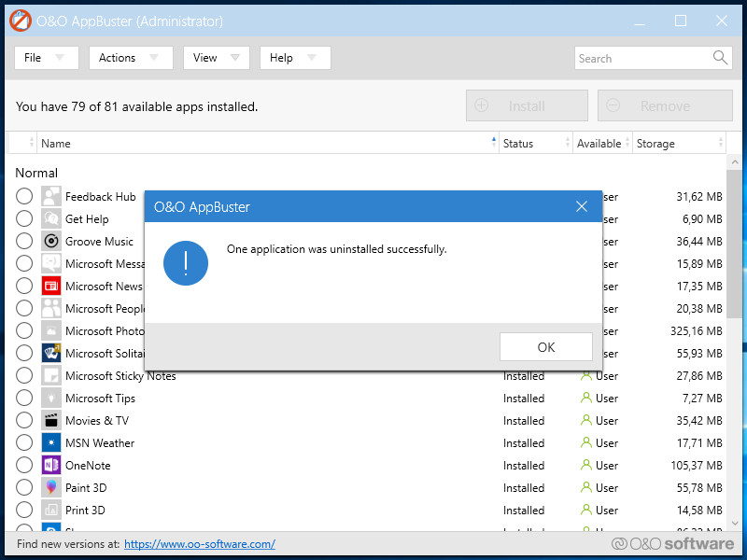Select the OneNote radio button
Image resolution: width=747 pixels, height=560 pixels.
tap(24, 465)
